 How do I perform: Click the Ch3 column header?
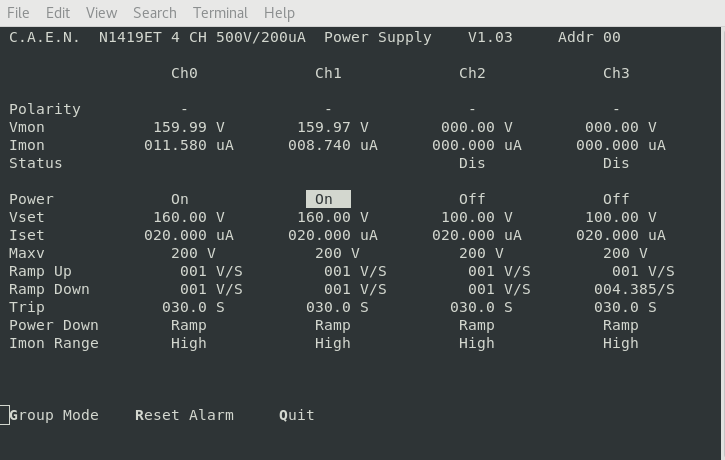[616, 73]
